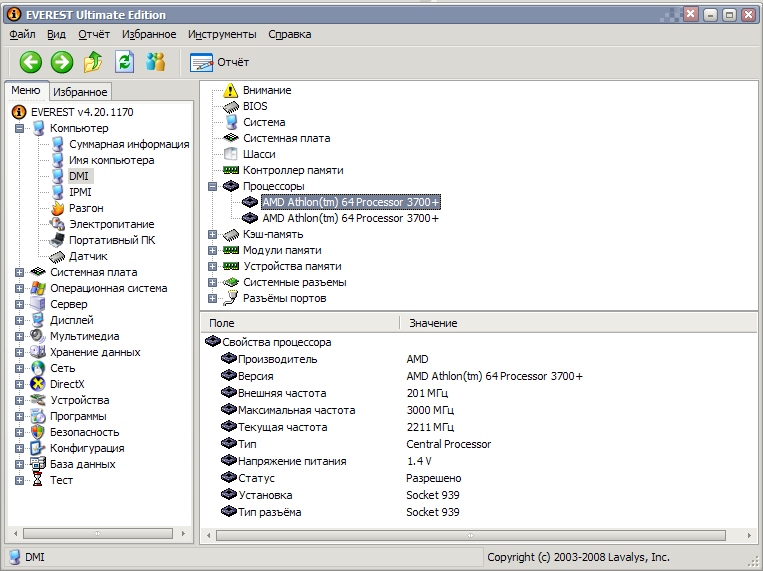The image size is (763, 571).
Task: Click the folder up-level toolbar icon
Action: tap(93, 62)
